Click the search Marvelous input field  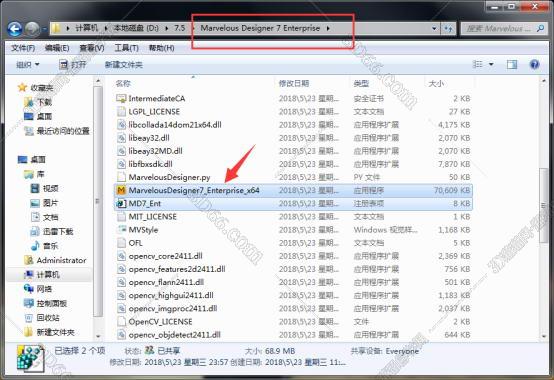499,29
